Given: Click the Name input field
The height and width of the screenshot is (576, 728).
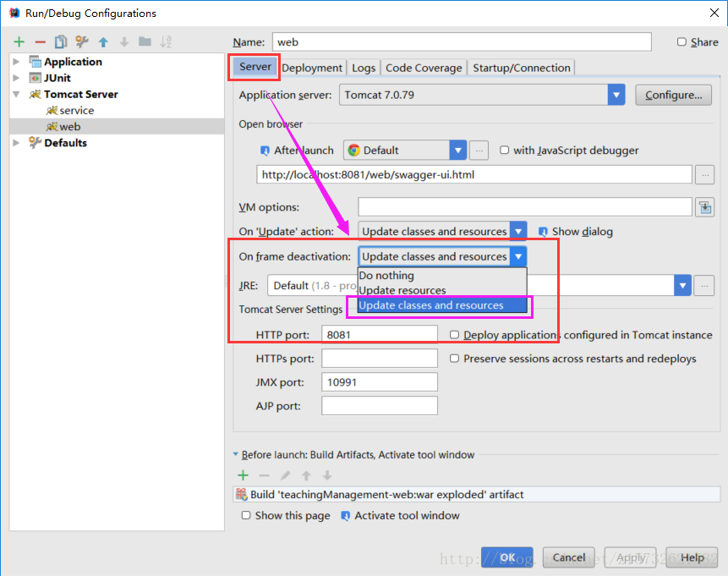Looking at the screenshot, I should coord(462,41).
